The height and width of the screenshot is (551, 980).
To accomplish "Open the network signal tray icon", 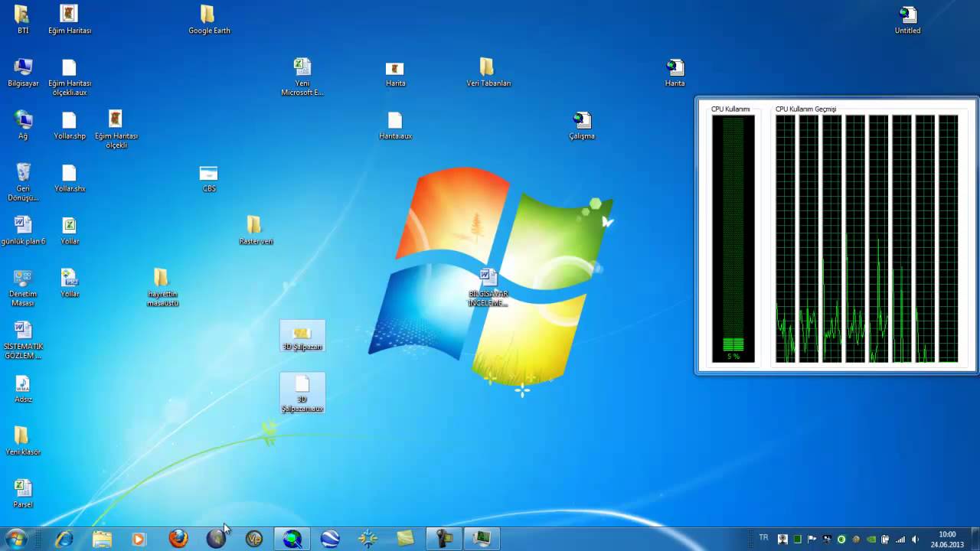I will (x=900, y=539).
